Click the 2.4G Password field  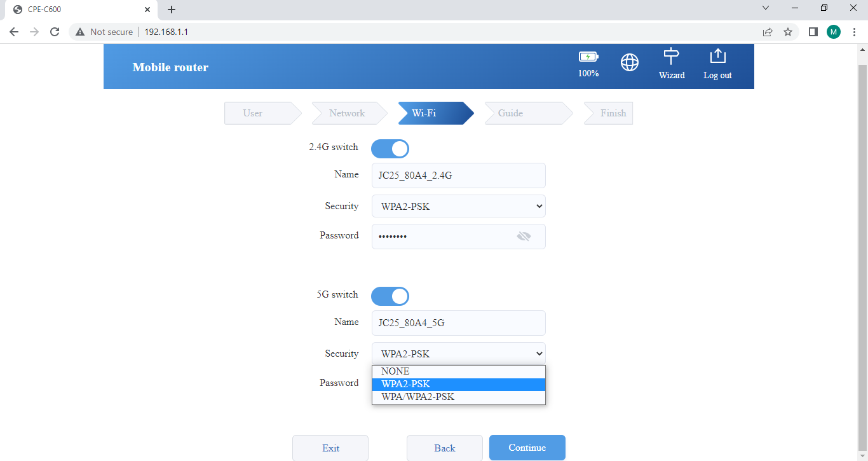pyautogui.click(x=459, y=237)
